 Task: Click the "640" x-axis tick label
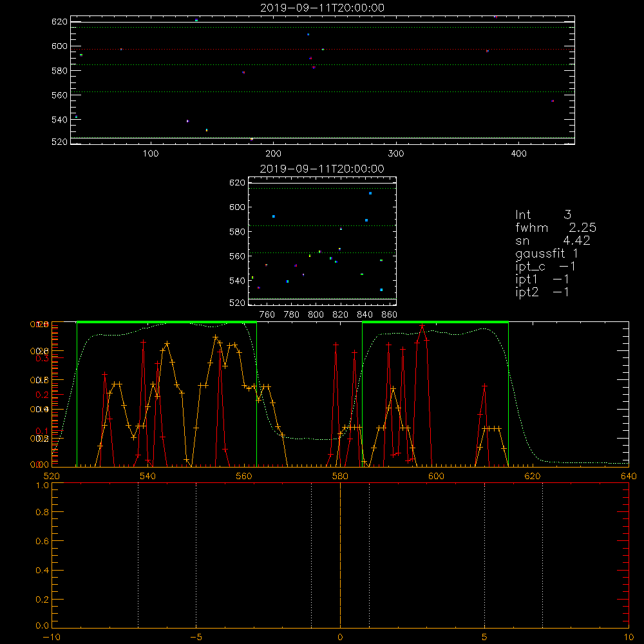click(629, 476)
